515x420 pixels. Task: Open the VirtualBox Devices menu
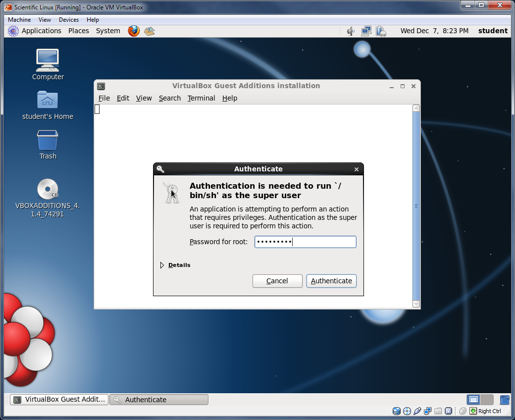tap(69, 20)
